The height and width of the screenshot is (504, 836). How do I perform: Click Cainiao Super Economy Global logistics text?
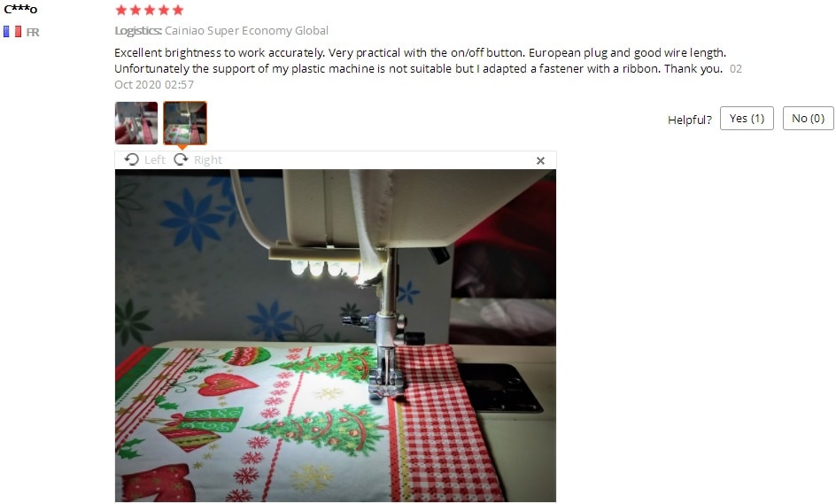pyautogui.click(x=246, y=30)
